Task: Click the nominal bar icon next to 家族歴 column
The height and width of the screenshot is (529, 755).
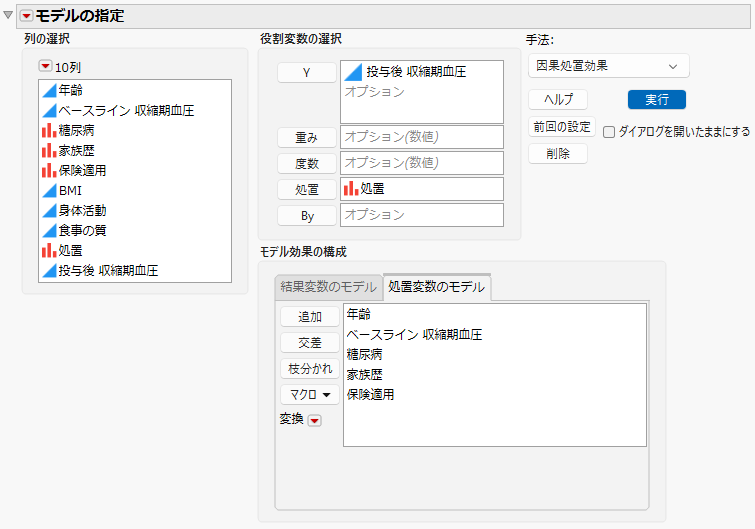Action: (49, 151)
